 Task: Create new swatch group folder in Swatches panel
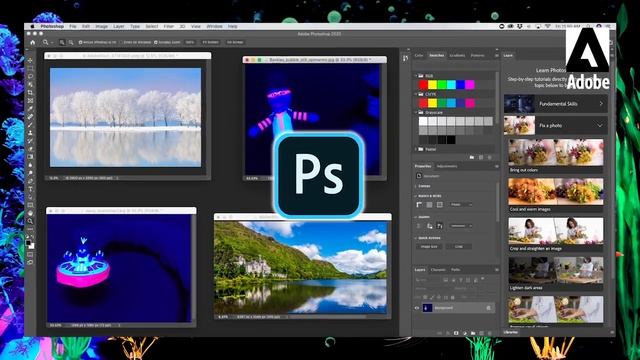[471, 157]
